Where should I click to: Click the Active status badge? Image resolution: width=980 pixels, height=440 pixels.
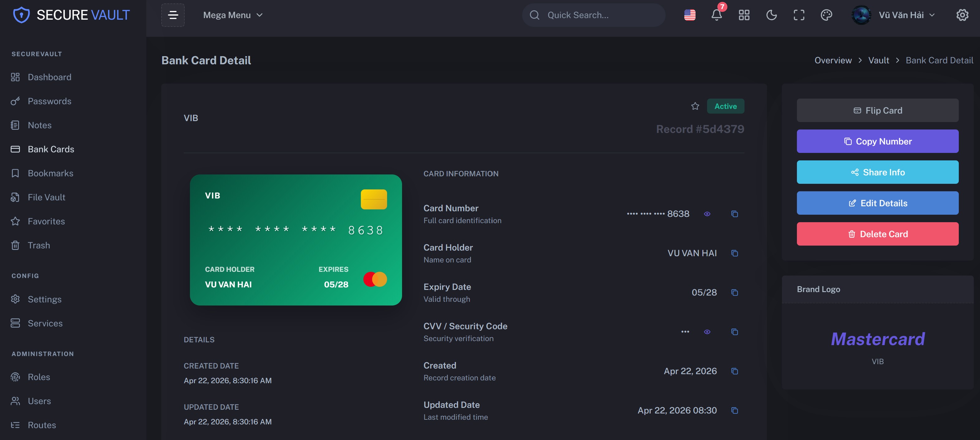click(725, 106)
